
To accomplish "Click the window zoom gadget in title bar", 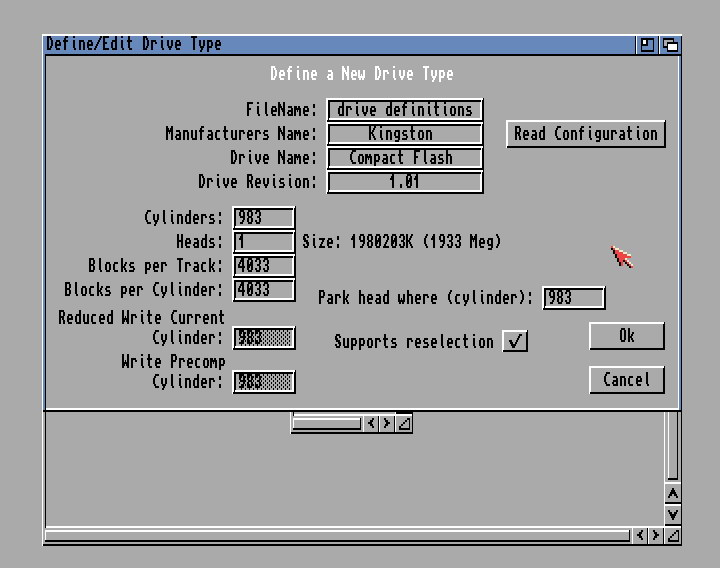I will (x=648, y=45).
